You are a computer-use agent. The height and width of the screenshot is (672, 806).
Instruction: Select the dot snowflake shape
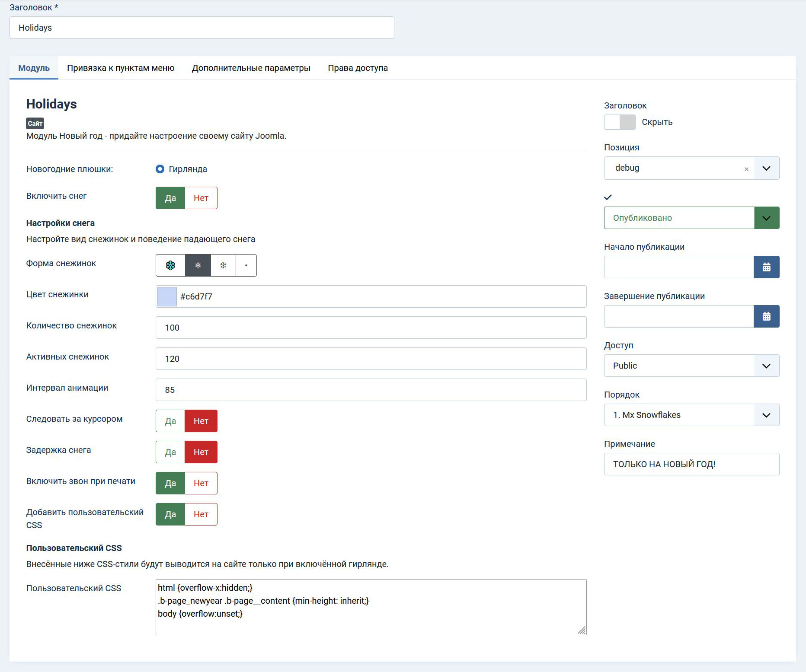[246, 265]
